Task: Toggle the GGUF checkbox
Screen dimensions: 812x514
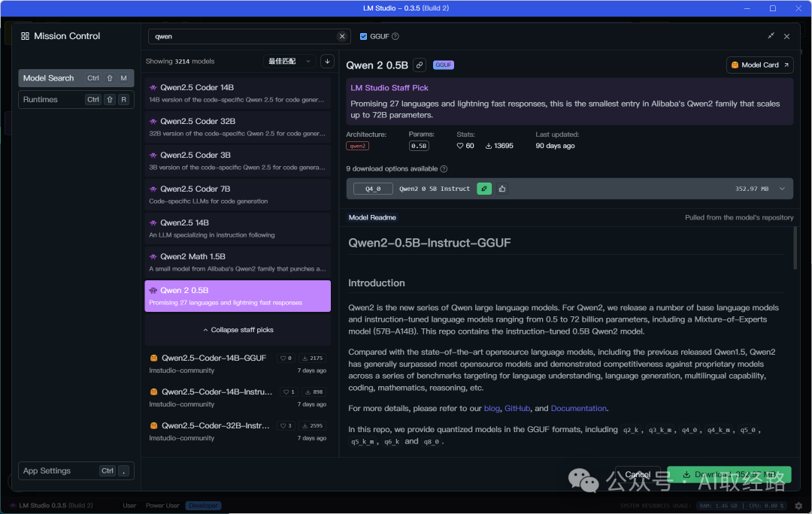Action: (364, 36)
